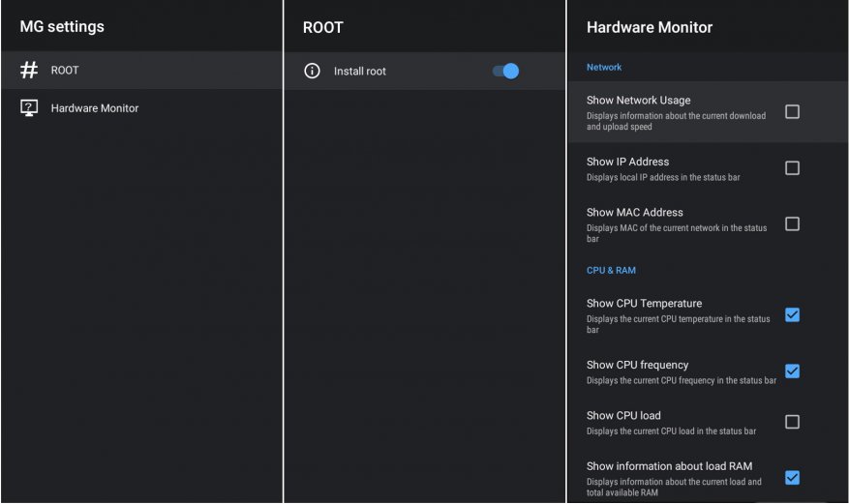This screenshot has height=504, width=849.
Task: Click the hash icon beside ROOT
Action: [x=29, y=71]
